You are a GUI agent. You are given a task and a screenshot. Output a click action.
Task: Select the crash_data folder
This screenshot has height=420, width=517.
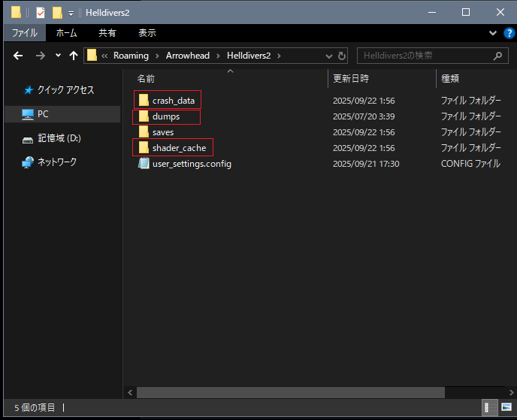pos(174,101)
